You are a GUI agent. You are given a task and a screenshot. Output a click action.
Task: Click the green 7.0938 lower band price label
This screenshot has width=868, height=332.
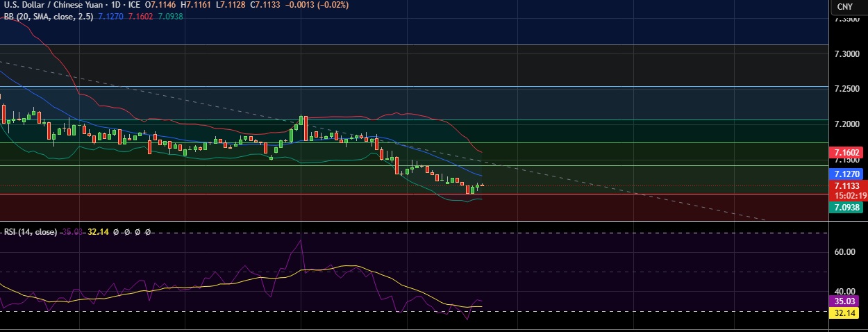click(x=846, y=207)
